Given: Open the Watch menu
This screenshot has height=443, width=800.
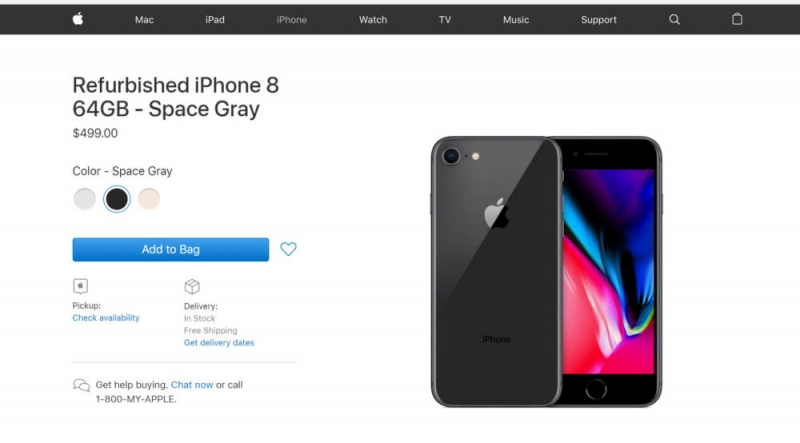Looking at the screenshot, I should (373, 20).
